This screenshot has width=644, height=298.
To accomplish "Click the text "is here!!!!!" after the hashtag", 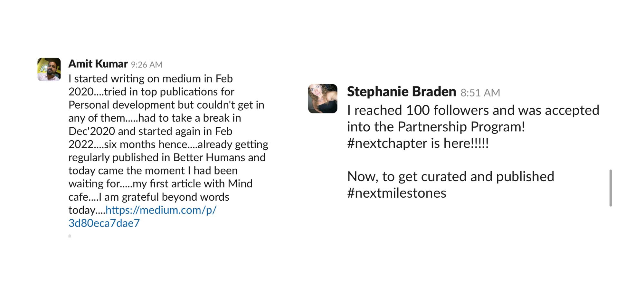I will click(460, 144).
